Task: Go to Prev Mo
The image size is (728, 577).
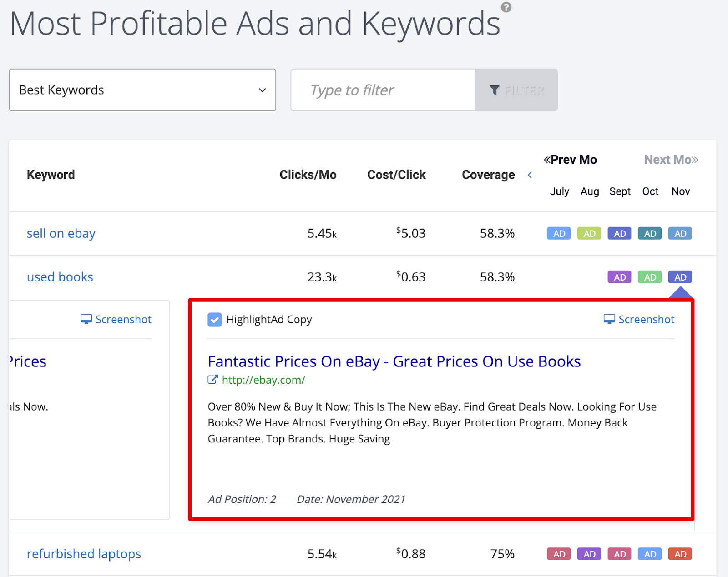Action: [570, 160]
